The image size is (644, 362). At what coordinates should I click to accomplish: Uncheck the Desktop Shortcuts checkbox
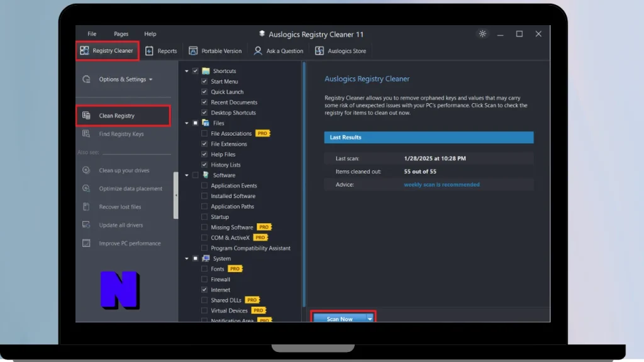(204, 112)
